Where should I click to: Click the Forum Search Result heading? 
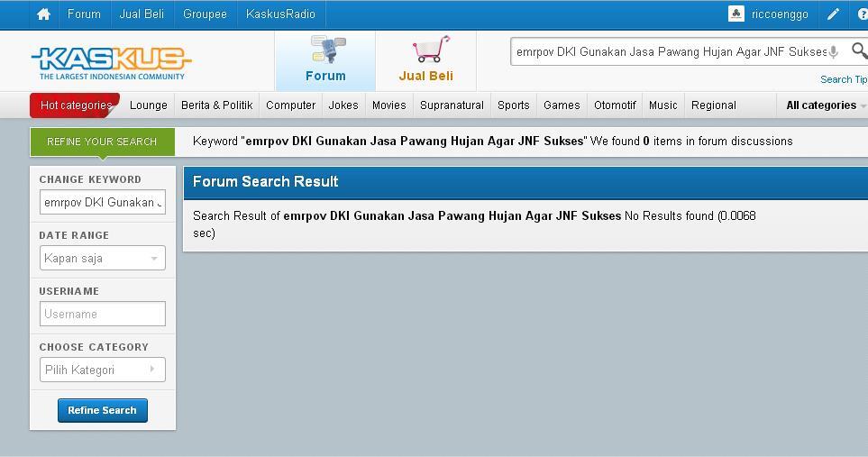tap(265, 181)
